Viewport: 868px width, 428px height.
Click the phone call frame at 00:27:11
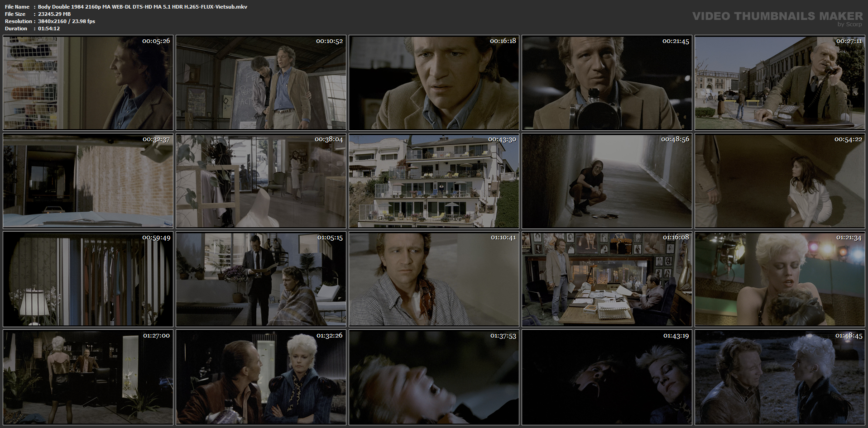[780, 83]
